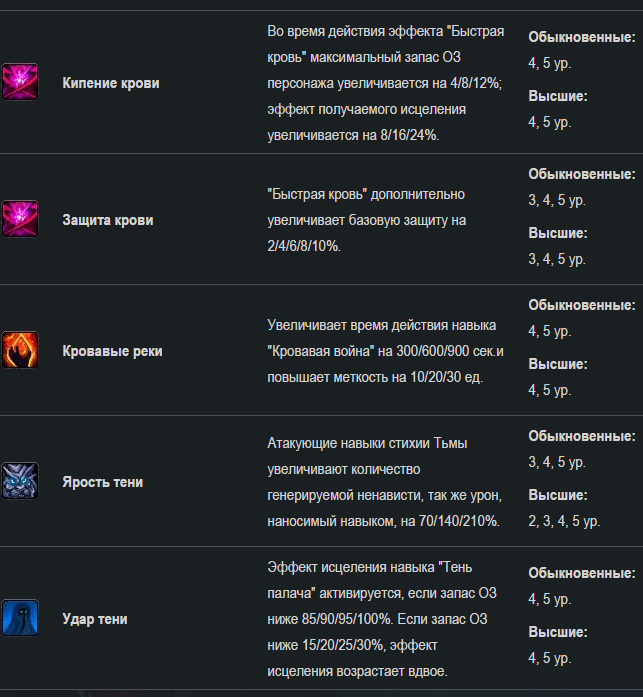Click Обыкновенные label in Кипение крови row
The height and width of the screenshot is (697, 643).
click(582, 37)
